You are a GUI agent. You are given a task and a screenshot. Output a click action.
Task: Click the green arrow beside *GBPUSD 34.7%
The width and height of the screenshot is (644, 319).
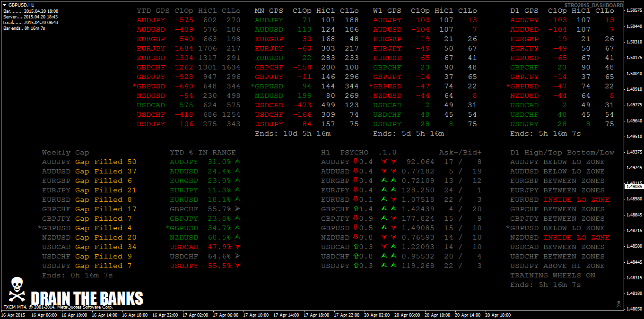pos(237,228)
